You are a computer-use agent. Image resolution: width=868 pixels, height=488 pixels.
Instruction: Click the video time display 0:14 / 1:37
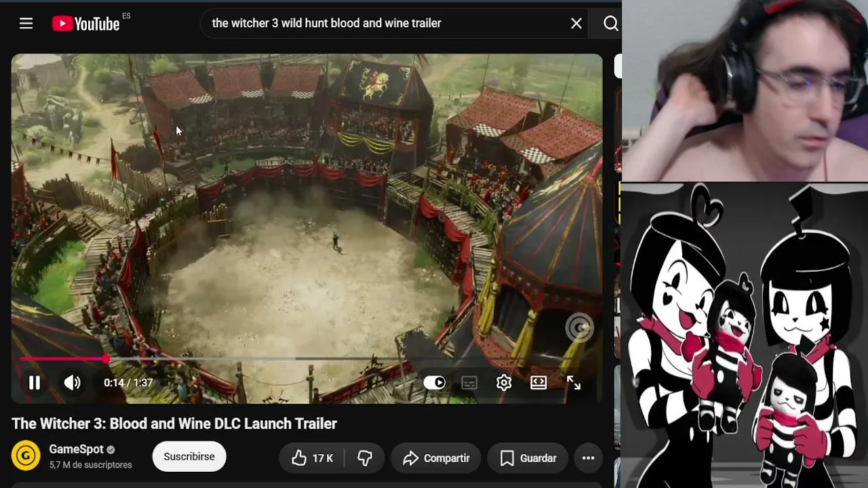128,383
